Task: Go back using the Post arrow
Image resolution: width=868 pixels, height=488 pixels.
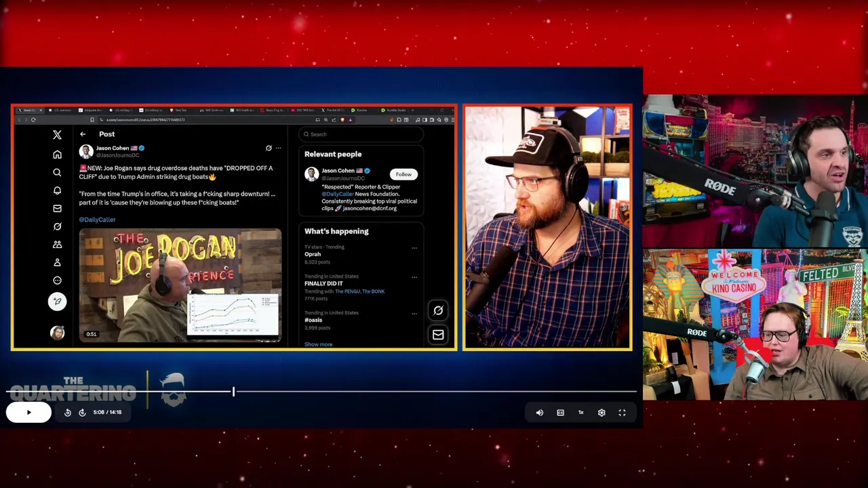Action: pyautogui.click(x=83, y=134)
